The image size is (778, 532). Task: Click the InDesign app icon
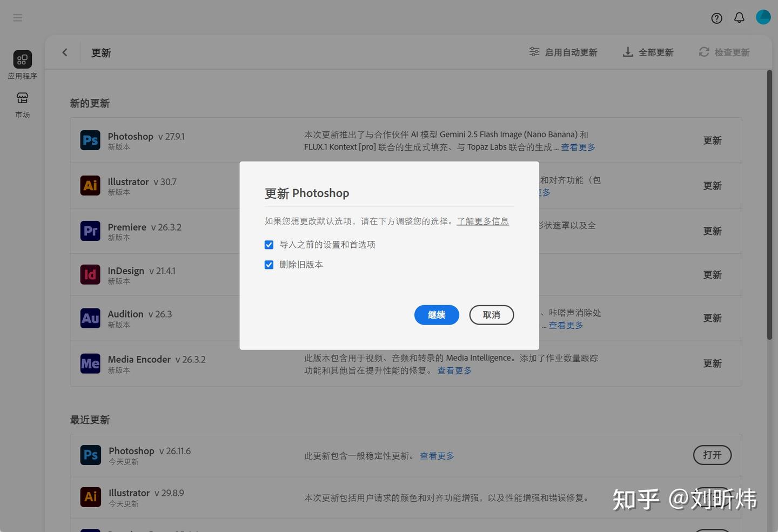click(x=90, y=275)
